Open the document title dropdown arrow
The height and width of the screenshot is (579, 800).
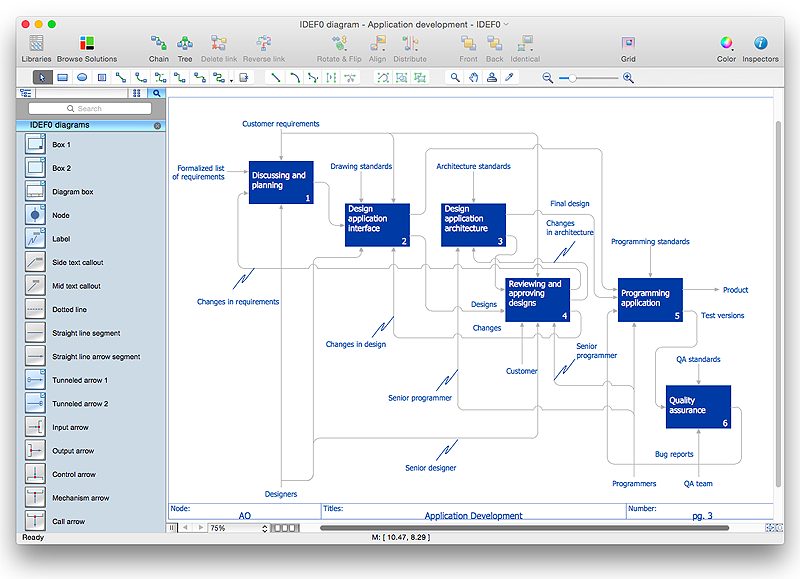(507, 23)
